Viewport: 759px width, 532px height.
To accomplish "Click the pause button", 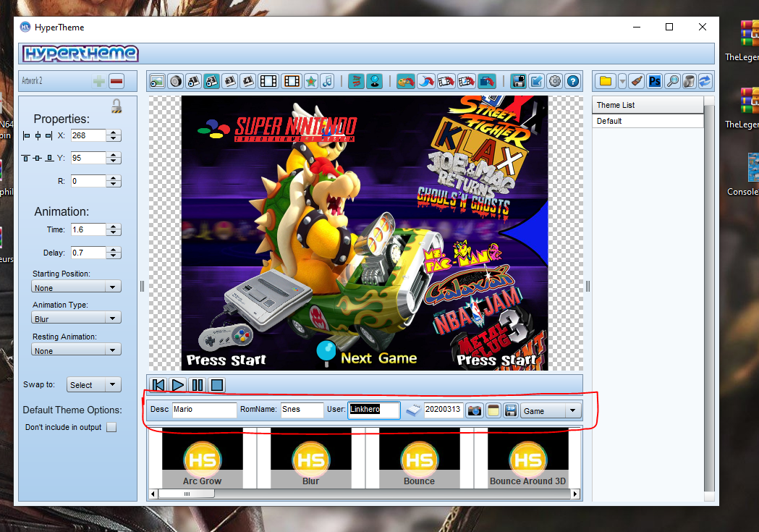I will [x=198, y=385].
